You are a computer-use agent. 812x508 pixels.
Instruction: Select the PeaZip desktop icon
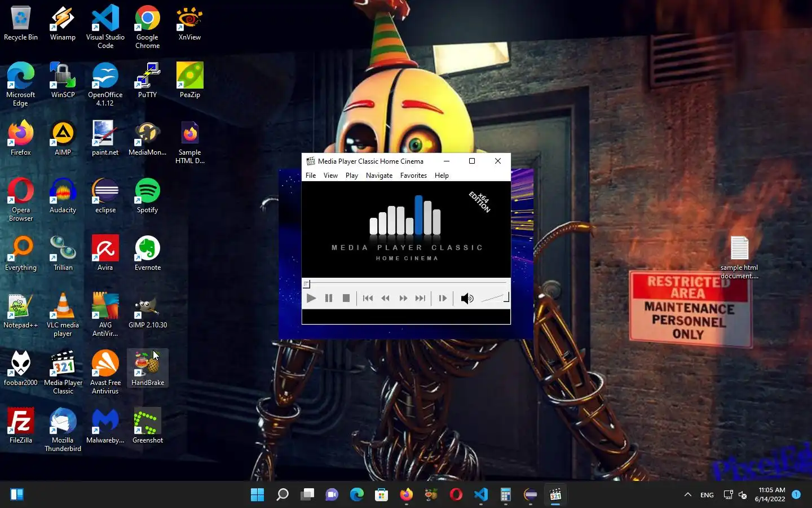tap(189, 81)
